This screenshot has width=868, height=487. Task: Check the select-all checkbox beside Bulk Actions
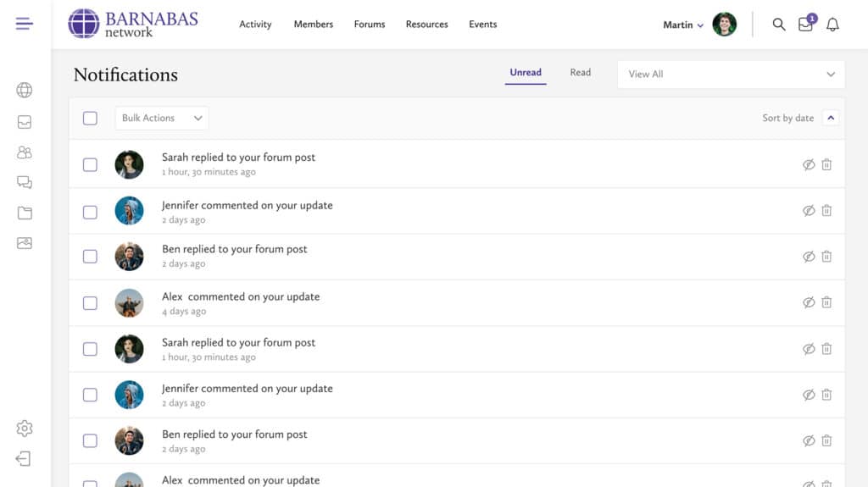pos(90,118)
